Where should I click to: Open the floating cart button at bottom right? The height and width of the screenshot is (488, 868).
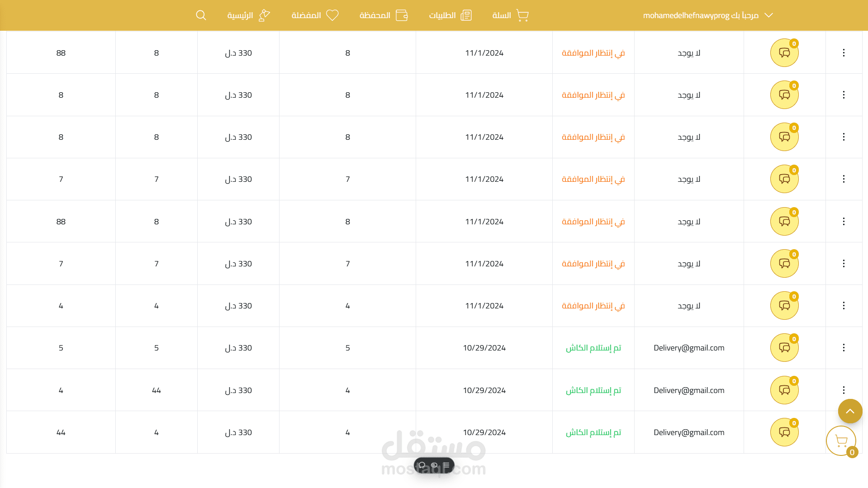[x=841, y=441]
